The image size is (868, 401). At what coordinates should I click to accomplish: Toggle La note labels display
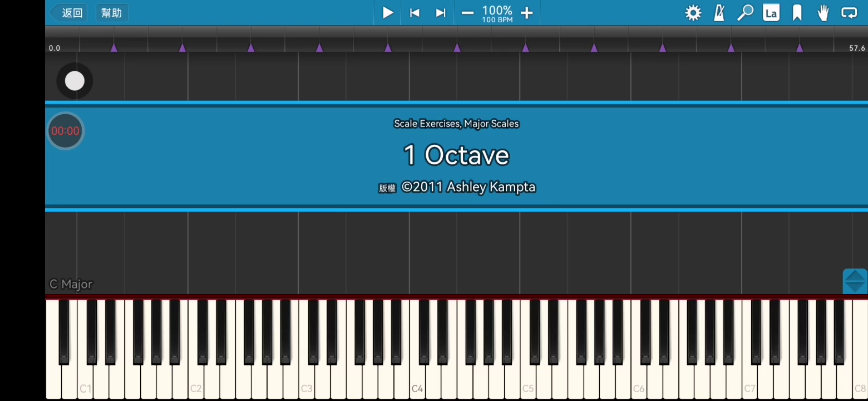click(771, 13)
